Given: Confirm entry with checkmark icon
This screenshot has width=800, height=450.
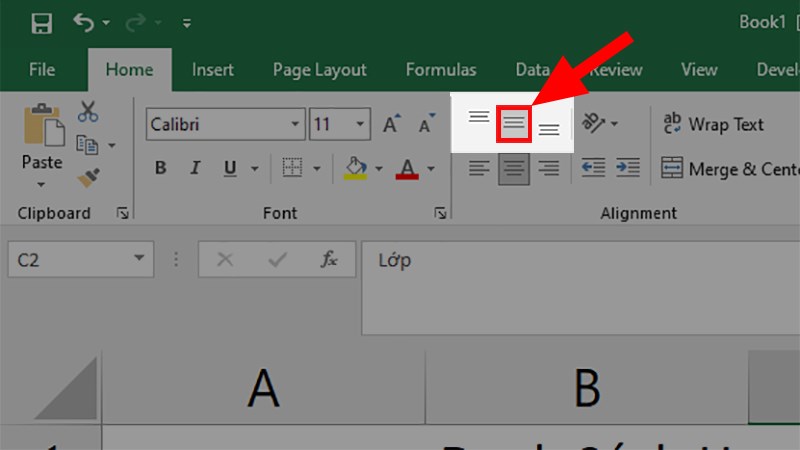Looking at the screenshot, I should tap(277, 260).
